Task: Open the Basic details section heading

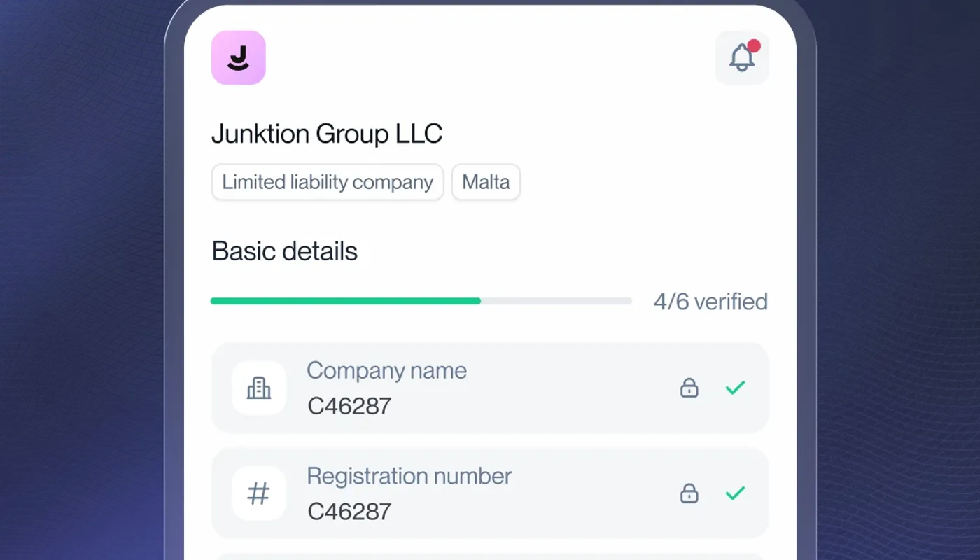Action: (284, 251)
